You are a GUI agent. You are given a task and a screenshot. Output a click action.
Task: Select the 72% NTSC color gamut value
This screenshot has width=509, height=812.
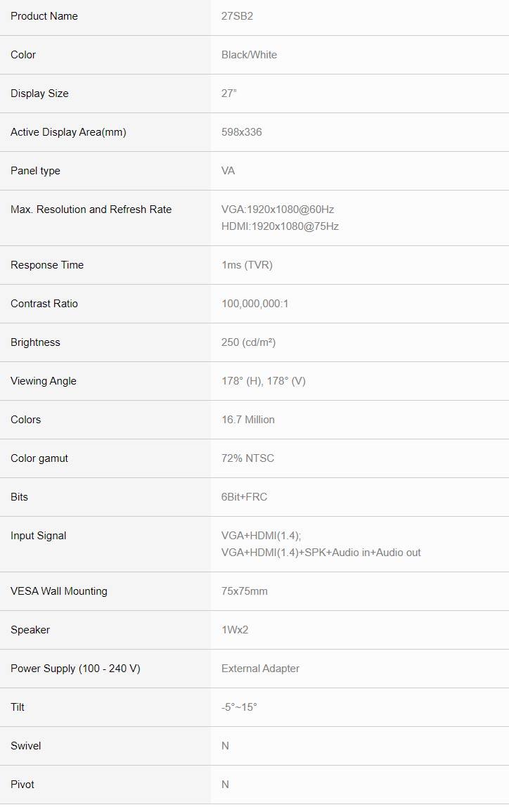tap(247, 458)
